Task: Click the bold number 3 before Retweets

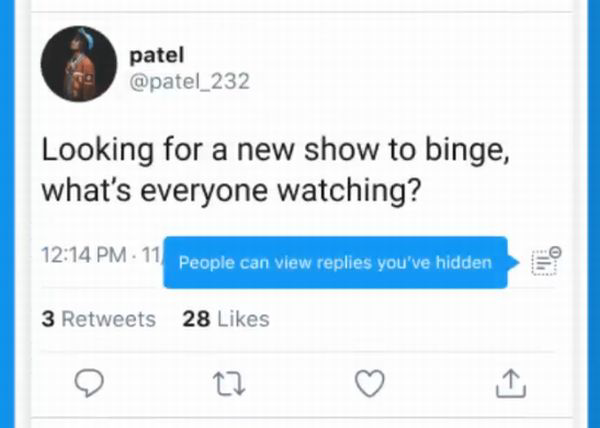Action: (x=47, y=319)
